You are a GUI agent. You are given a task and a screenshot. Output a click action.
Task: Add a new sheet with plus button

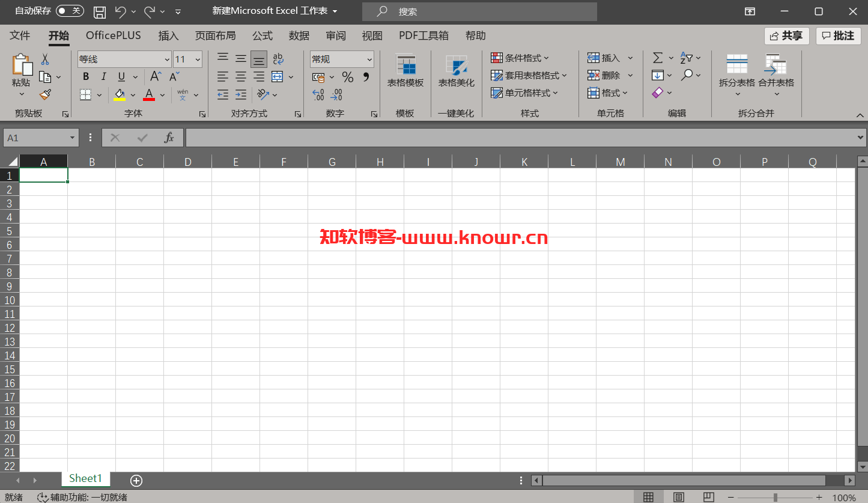pyautogui.click(x=136, y=480)
